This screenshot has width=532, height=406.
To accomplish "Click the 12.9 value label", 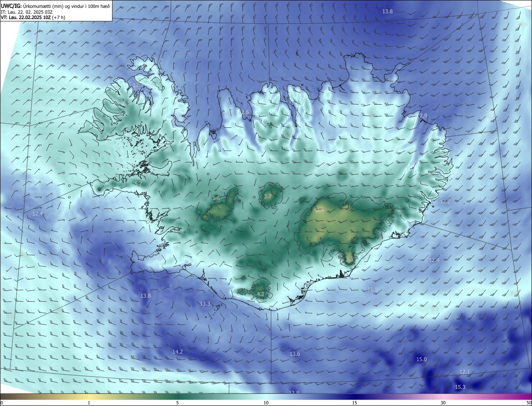I will (x=422, y=115).
